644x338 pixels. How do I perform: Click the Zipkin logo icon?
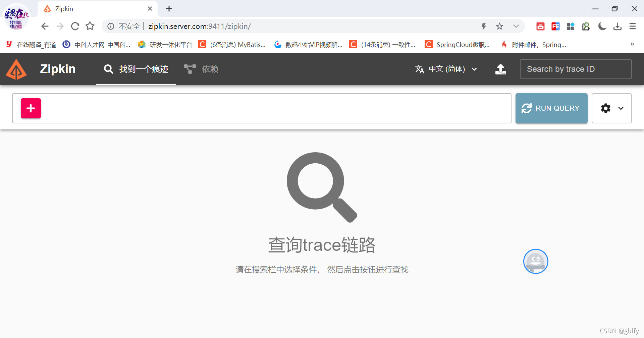16,69
